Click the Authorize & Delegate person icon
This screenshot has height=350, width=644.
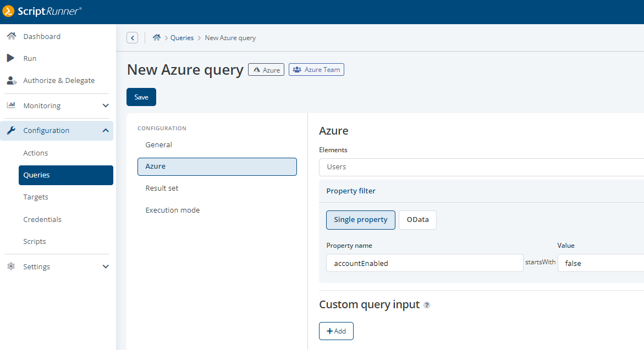(12, 80)
